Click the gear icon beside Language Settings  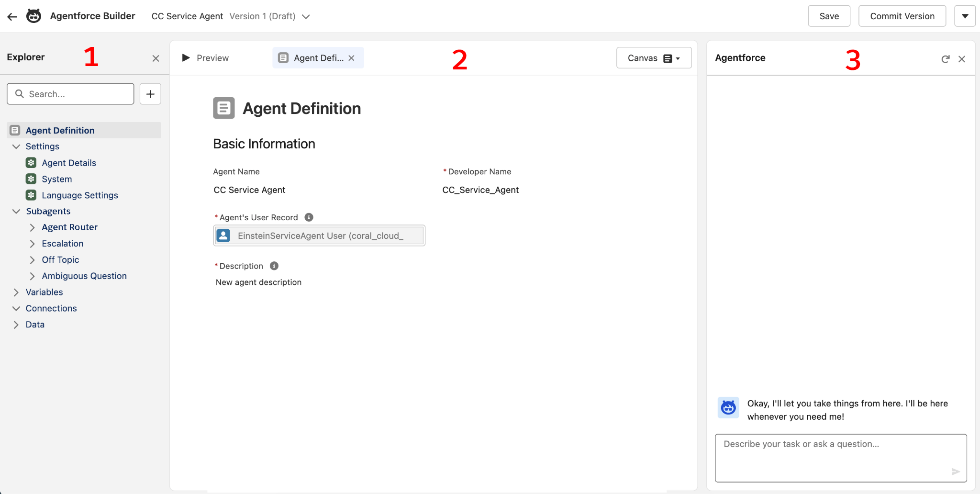coord(31,195)
